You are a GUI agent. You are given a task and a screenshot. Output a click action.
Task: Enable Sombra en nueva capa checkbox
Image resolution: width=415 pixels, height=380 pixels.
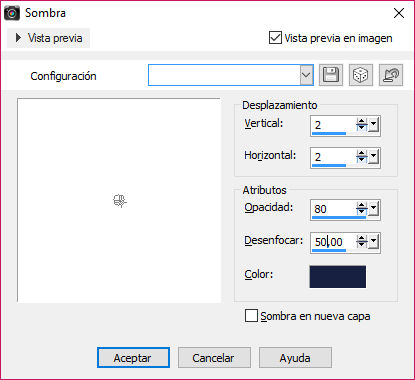(251, 315)
